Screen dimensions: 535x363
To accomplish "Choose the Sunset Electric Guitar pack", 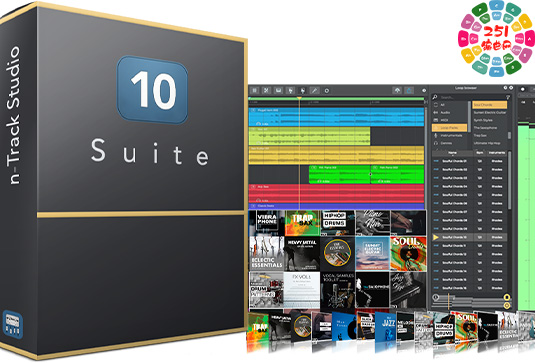I will 490,112.
